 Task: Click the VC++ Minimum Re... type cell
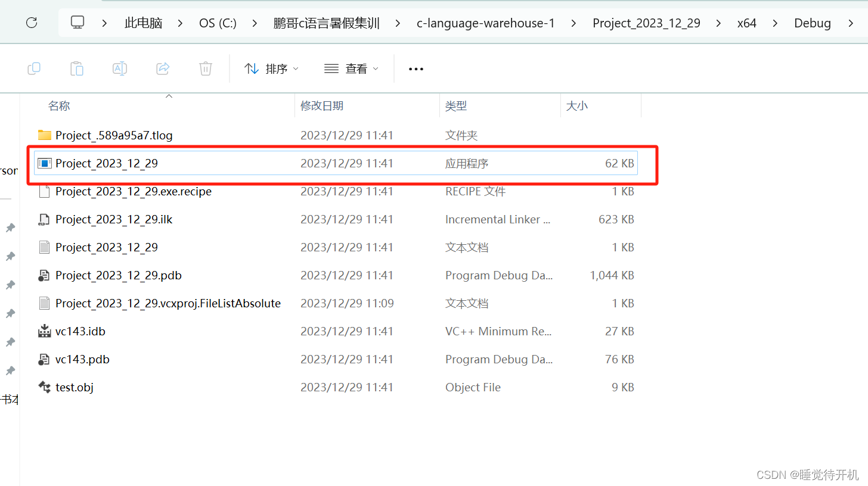click(x=498, y=331)
